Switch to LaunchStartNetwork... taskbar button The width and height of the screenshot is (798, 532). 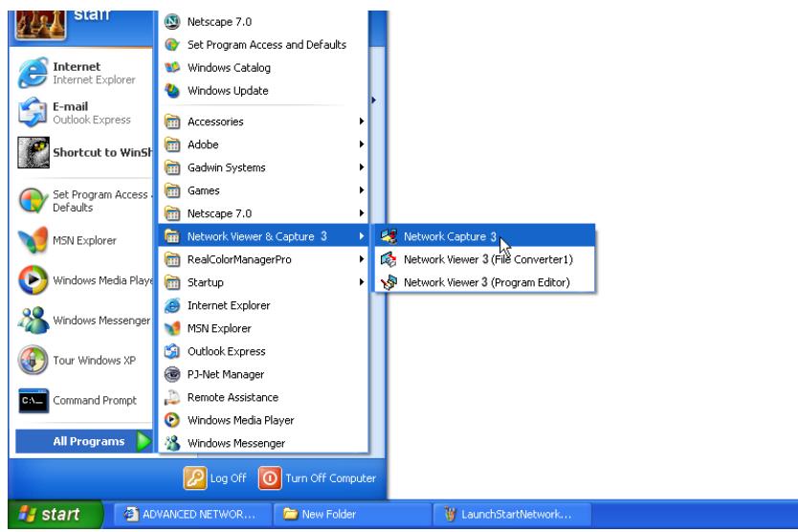512,514
